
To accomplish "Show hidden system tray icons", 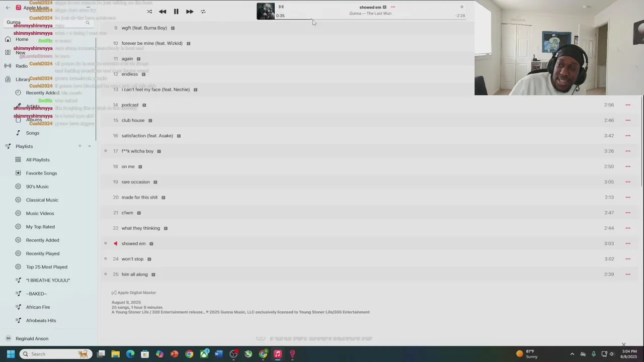I will (572, 354).
